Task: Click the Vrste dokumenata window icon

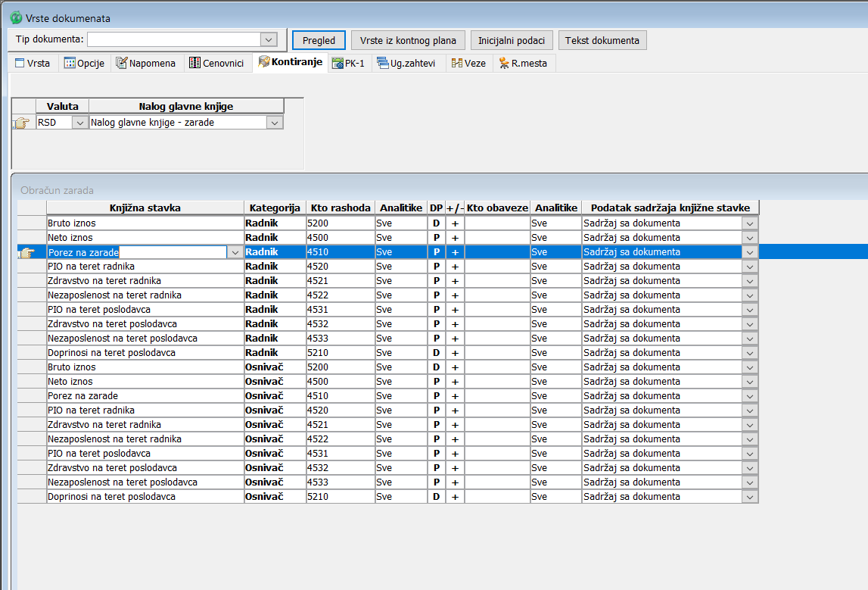Action: point(15,17)
